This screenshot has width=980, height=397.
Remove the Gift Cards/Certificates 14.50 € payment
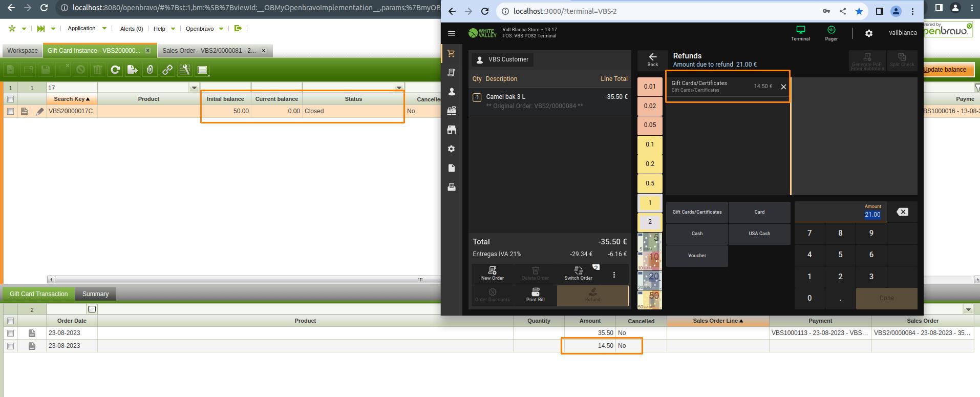(783, 87)
